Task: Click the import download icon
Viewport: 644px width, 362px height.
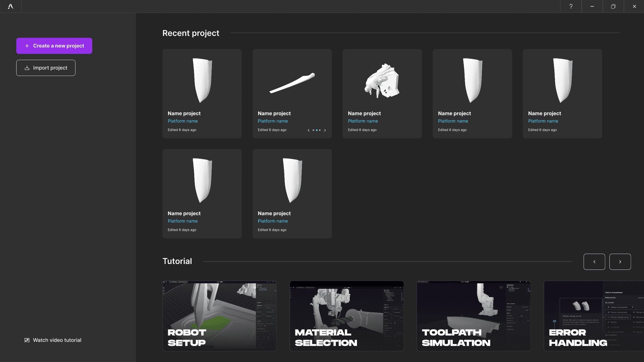Action: click(27, 68)
